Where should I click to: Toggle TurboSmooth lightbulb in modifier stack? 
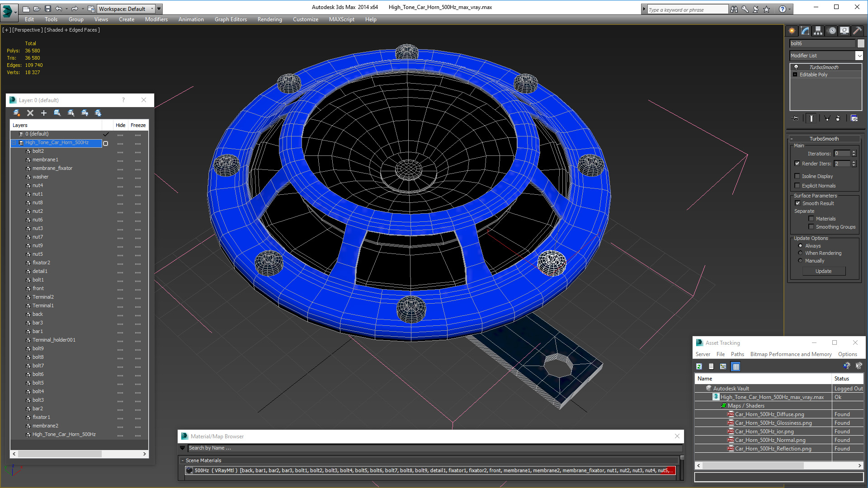coord(796,67)
